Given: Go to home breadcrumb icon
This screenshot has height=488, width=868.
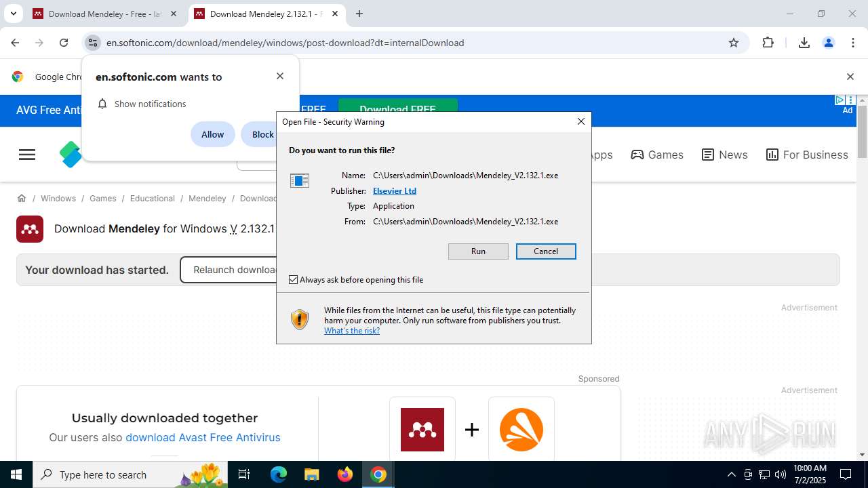Looking at the screenshot, I should 22,198.
